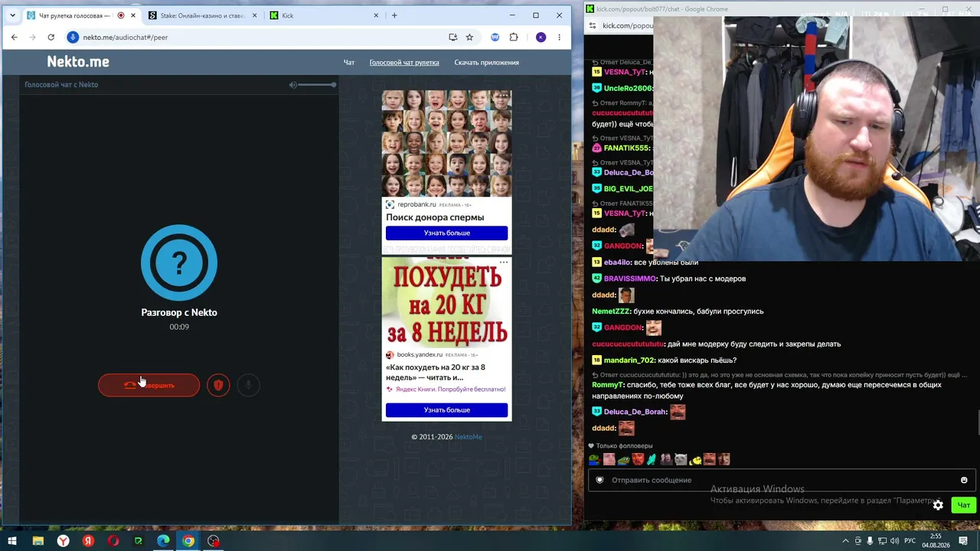Mute sound with the Nekto speaker icon
The width and height of the screenshot is (980, 551).
pos(292,85)
